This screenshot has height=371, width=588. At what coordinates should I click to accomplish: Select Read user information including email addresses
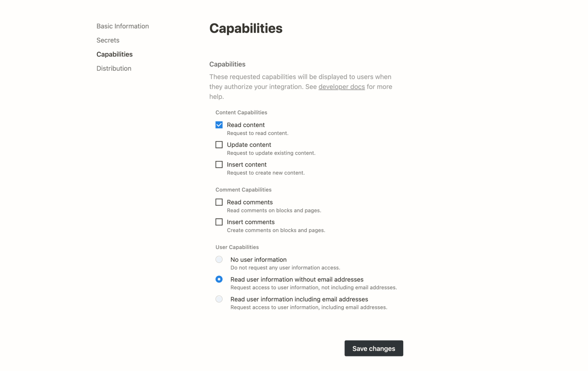219,299
